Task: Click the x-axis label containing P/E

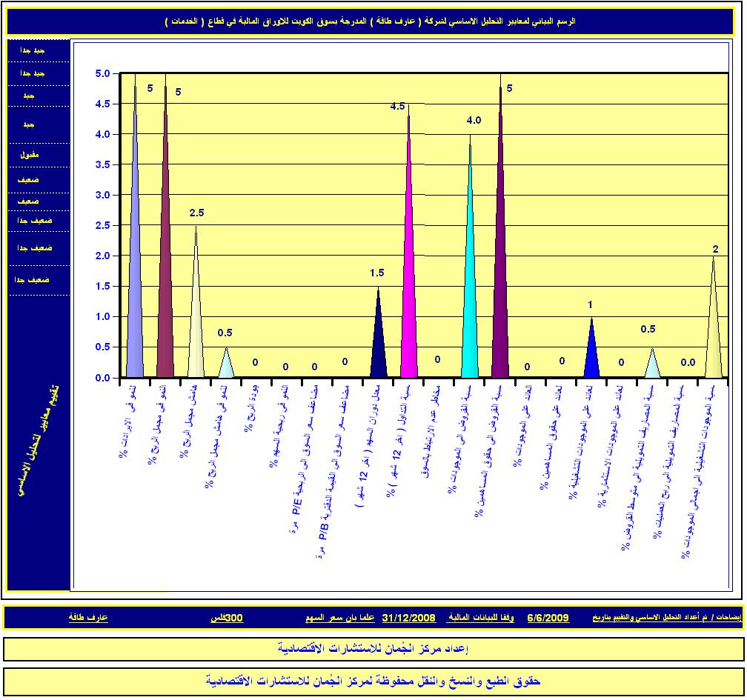Action: click(304, 459)
